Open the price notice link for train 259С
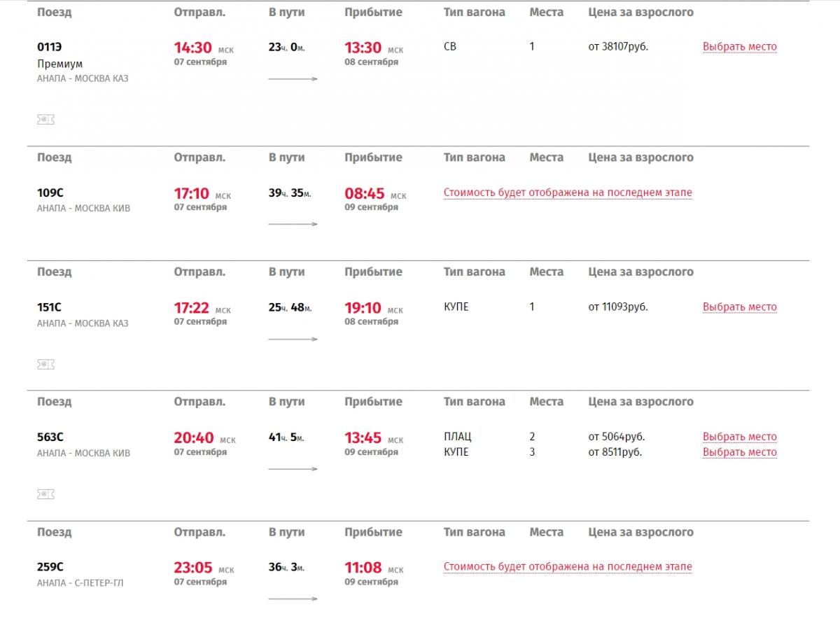This screenshot has width=840, height=623. 568,567
